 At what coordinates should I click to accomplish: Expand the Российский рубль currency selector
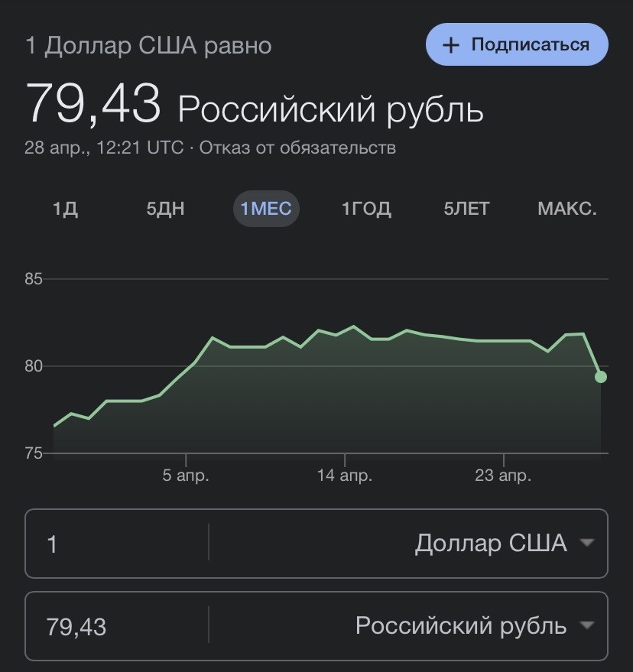click(475, 625)
